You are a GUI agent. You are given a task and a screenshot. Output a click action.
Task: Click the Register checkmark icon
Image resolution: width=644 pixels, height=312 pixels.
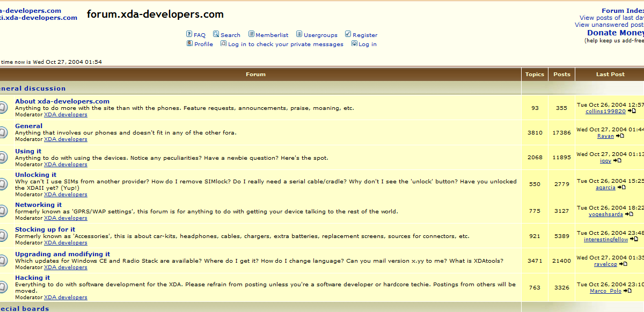[348, 34]
